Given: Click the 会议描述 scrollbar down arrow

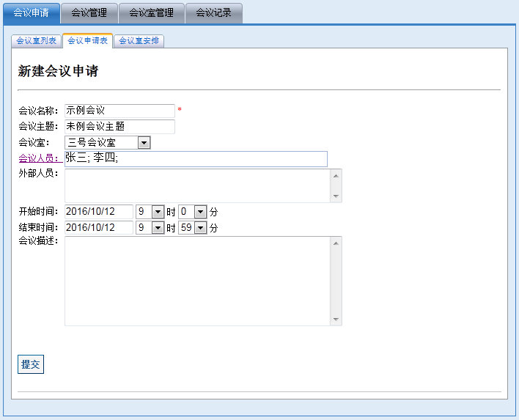Looking at the screenshot, I should tap(336, 320).
